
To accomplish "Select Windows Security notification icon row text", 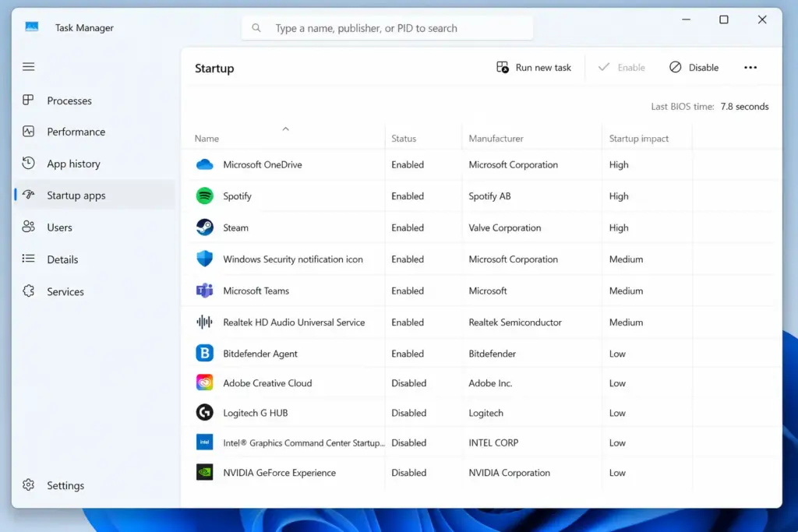I will pos(293,259).
